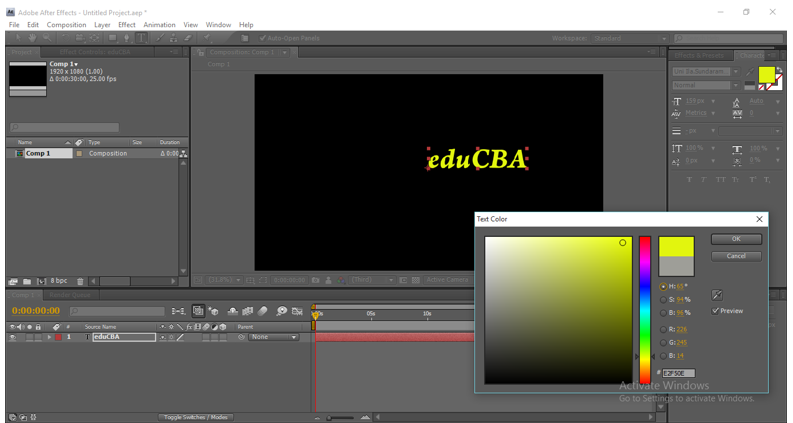Select the Pen tool
The image size is (793, 423).
point(126,38)
